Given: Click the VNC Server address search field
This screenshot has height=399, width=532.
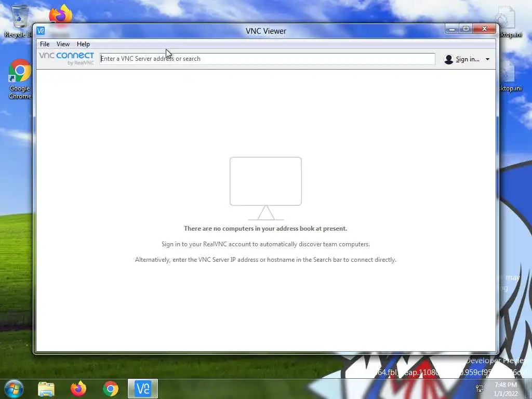Looking at the screenshot, I should (267, 59).
